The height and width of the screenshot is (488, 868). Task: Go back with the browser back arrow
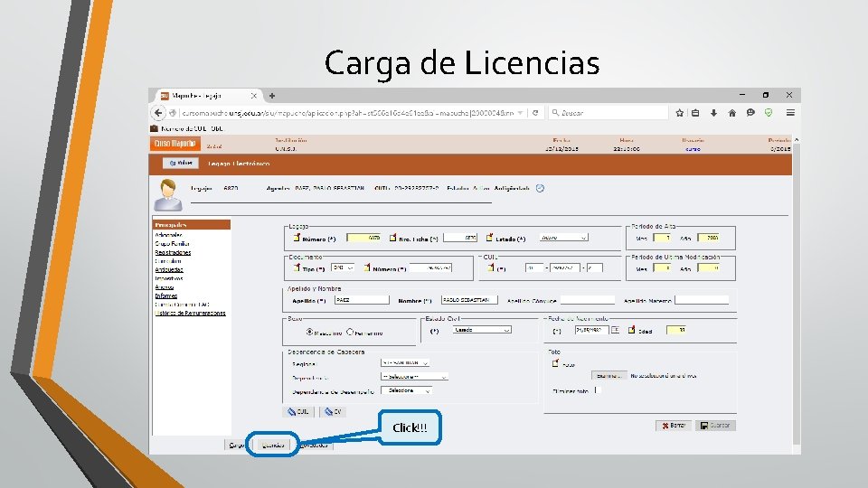[x=158, y=113]
